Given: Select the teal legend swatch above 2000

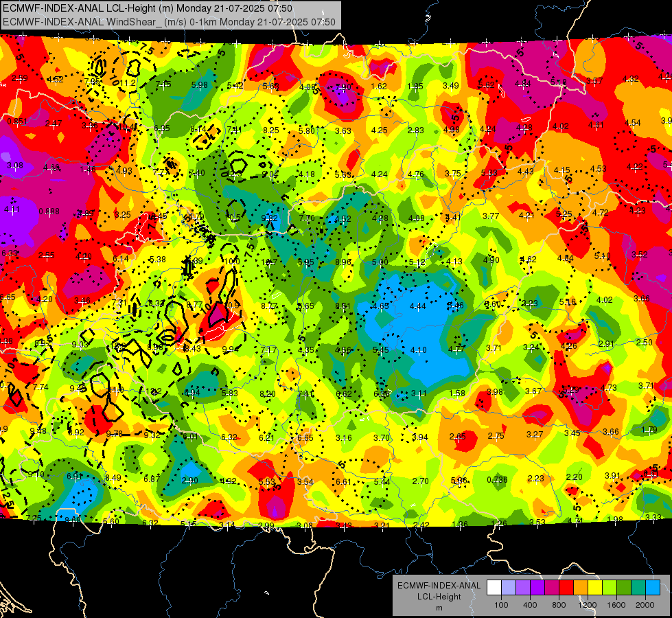Looking at the screenshot, I should (x=638, y=588).
